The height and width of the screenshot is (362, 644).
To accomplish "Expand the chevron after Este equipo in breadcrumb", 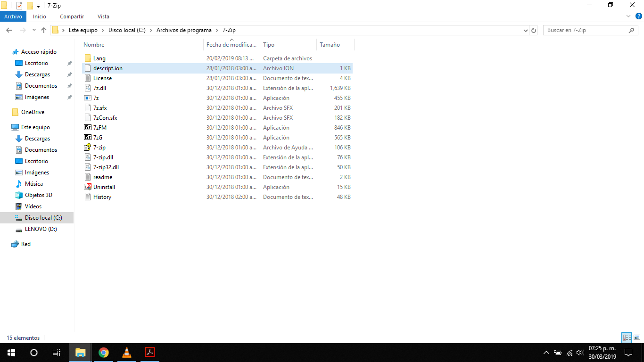I will [x=103, y=30].
